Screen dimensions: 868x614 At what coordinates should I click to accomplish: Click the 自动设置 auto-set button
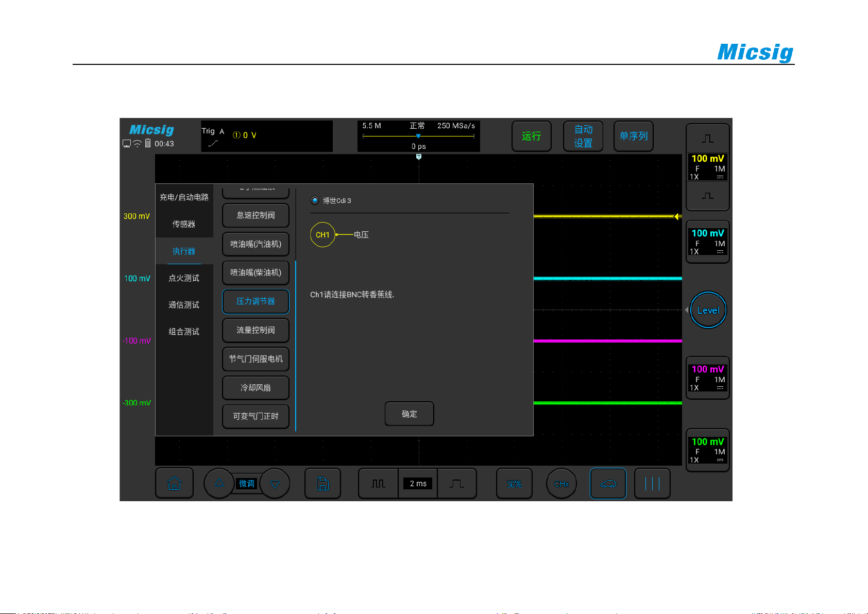pos(583,136)
